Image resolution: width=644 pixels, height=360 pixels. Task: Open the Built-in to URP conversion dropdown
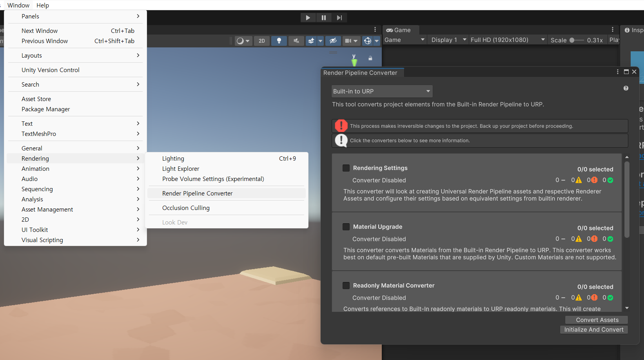click(x=382, y=91)
